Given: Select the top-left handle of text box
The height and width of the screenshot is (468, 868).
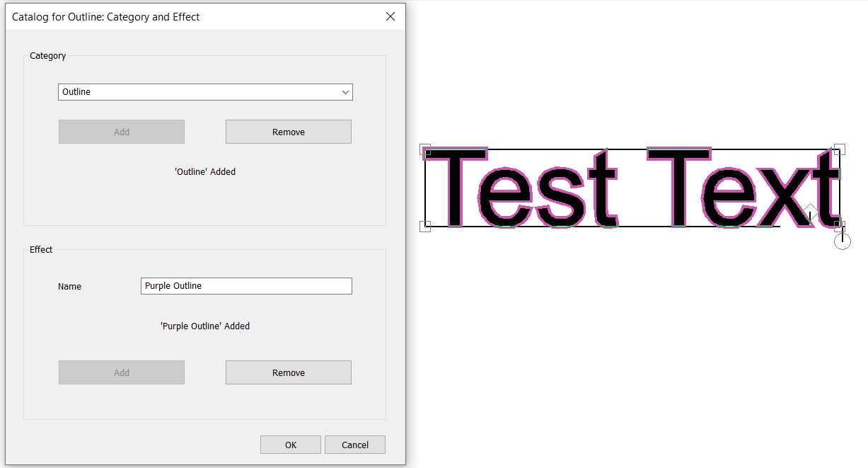Looking at the screenshot, I should tap(425, 149).
